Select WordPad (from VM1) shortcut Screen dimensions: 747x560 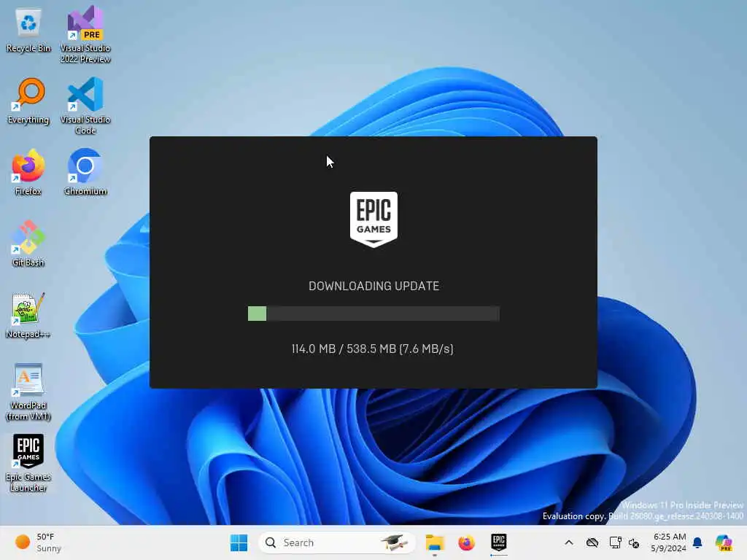tap(28, 392)
